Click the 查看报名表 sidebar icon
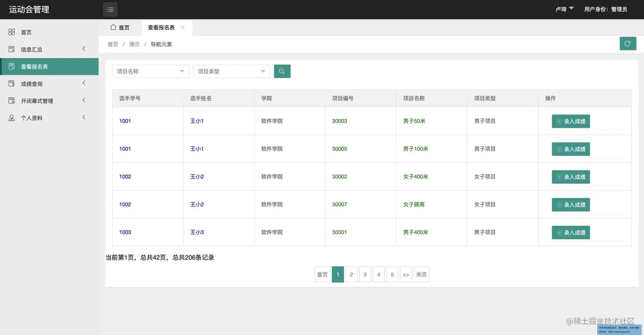 (11, 66)
